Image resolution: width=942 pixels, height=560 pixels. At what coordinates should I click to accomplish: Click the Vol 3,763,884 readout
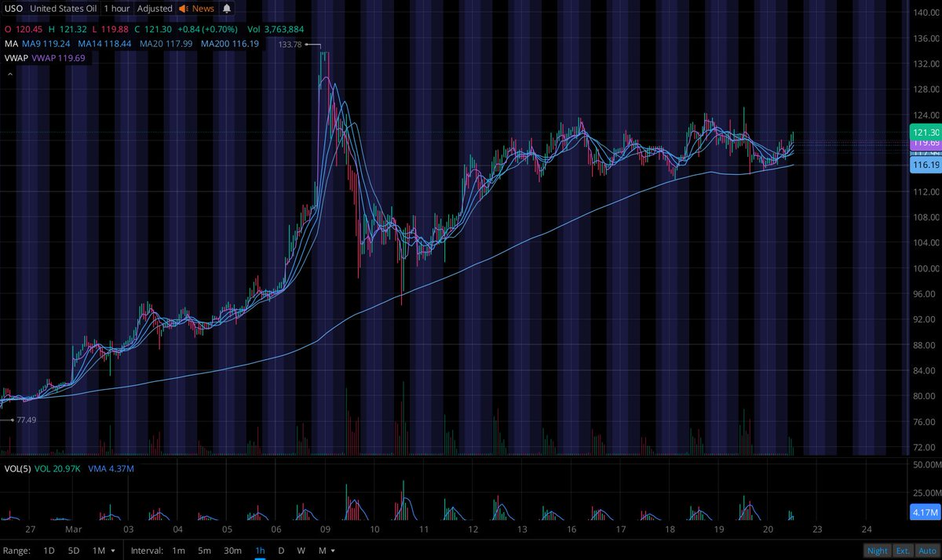point(276,30)
